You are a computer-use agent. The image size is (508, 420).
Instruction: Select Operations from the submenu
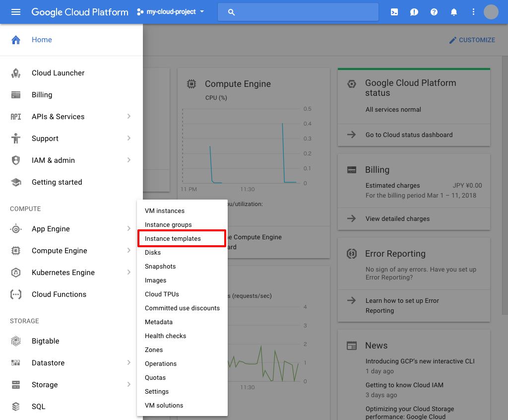pyautogui.click(x=182, y=364)
